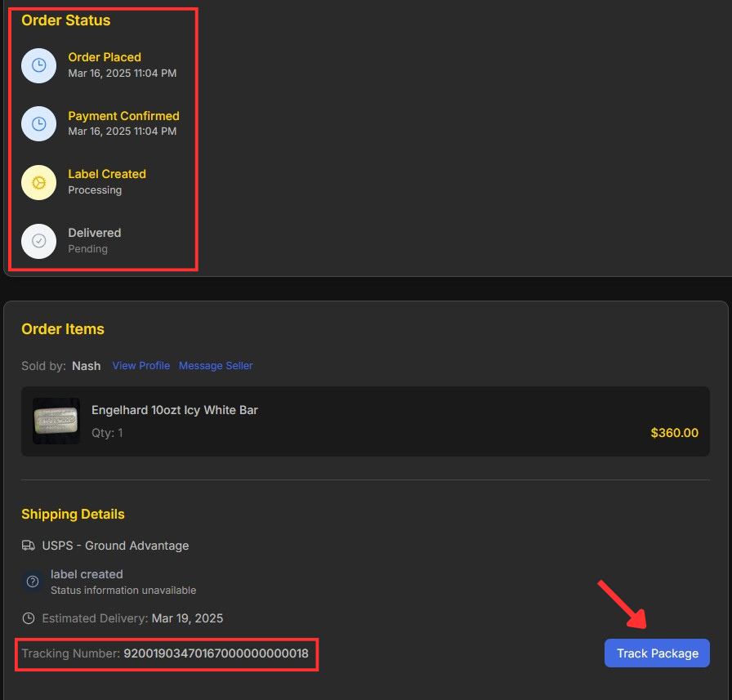Click the Engelhard 10ozt Icy White Bar title
732x700 pixels.
click(175, 410)
